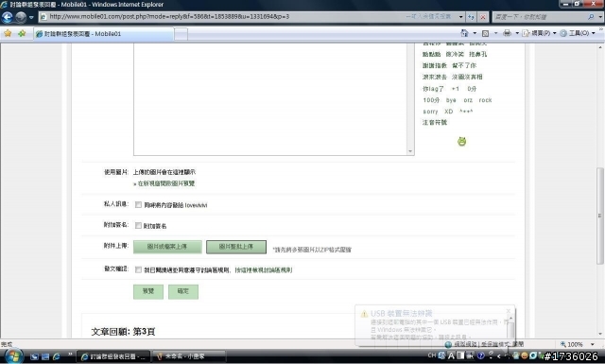Open the forum rules review link

tap(264, 269)
